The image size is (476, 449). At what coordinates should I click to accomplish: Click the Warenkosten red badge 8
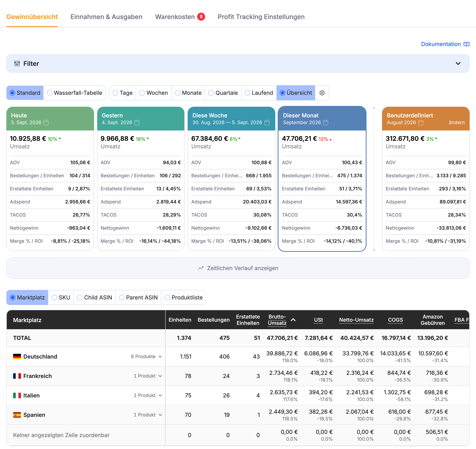point(201,16)
